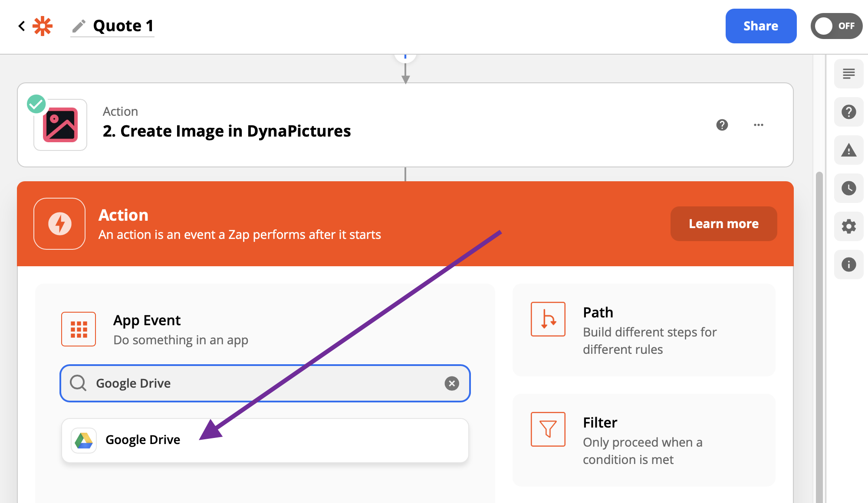This screenshot has height=503, width=868.
Task: Open help from the right sidebar question mark
Action: [848, 112]
